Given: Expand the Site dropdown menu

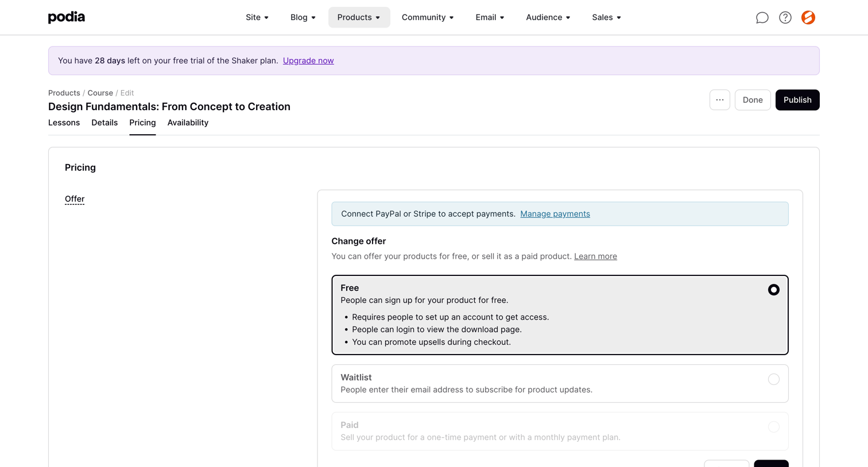Looking at the screenshot, I should click(257, 17).
